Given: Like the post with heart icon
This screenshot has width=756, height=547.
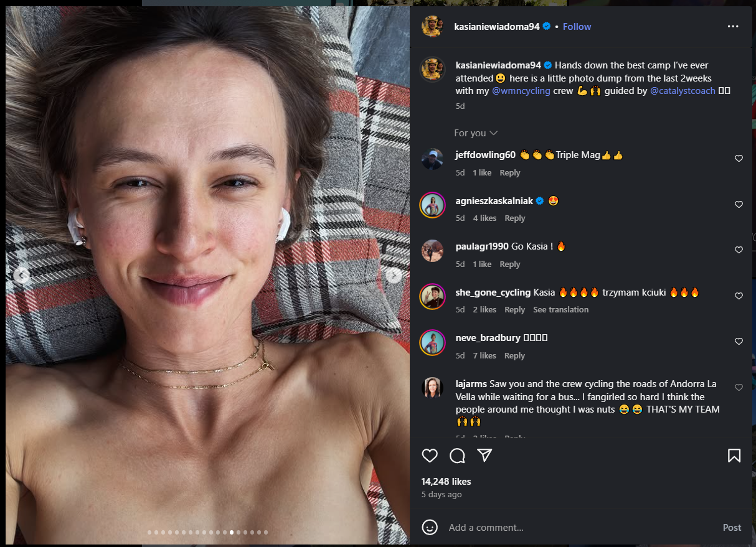Looking at the screenshot, I should [430, 456].
